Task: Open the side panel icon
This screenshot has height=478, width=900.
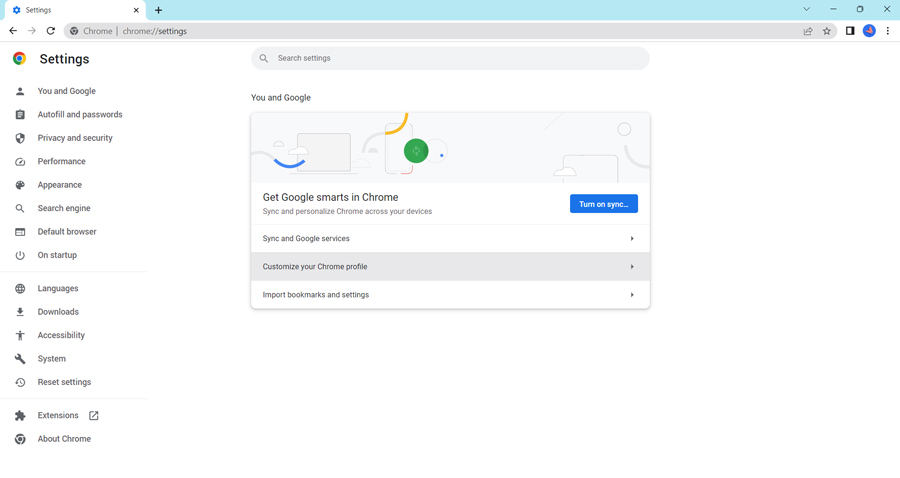Action: pyautogui.click(x=850, y=31)
